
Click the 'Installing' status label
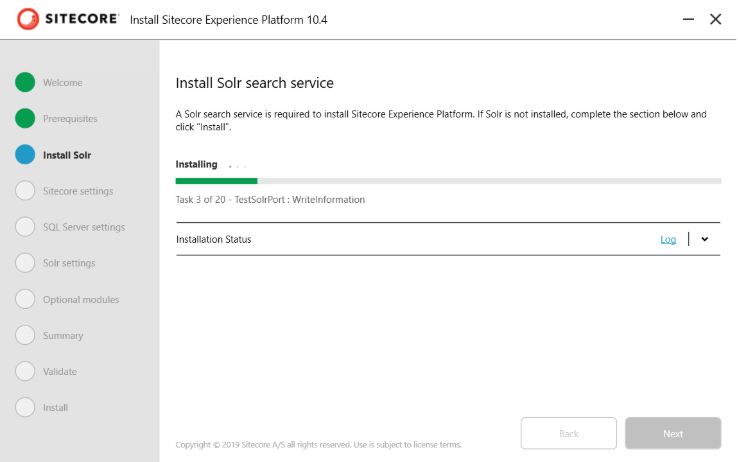click(196, 164)
